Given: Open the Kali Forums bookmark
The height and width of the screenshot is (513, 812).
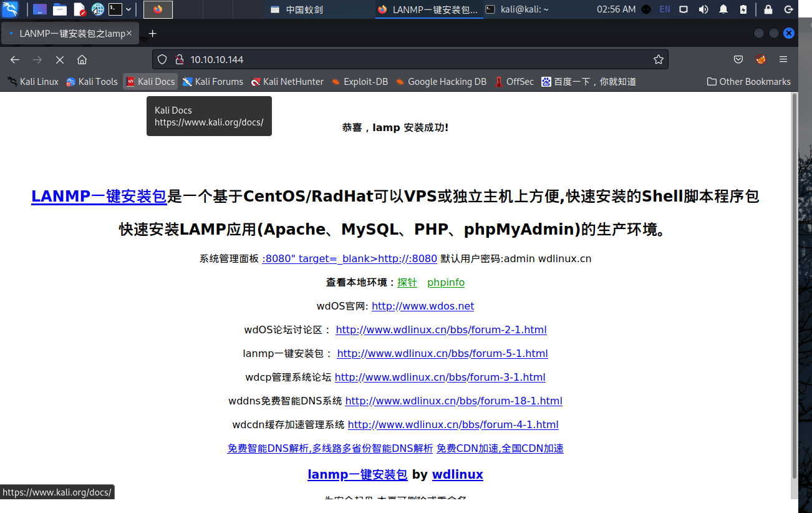Looking at the screenshot, I should click(x=213, y=81).
